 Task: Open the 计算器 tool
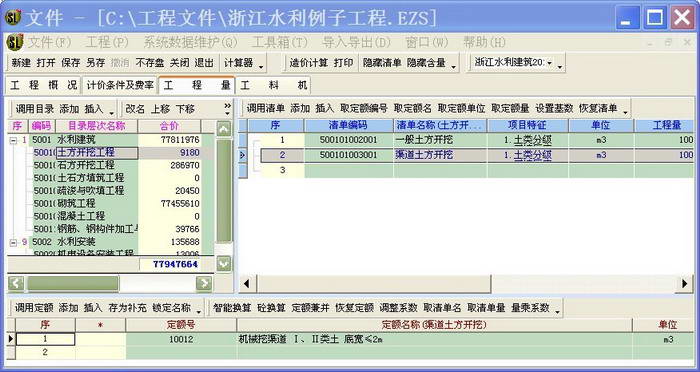[239, 63]
